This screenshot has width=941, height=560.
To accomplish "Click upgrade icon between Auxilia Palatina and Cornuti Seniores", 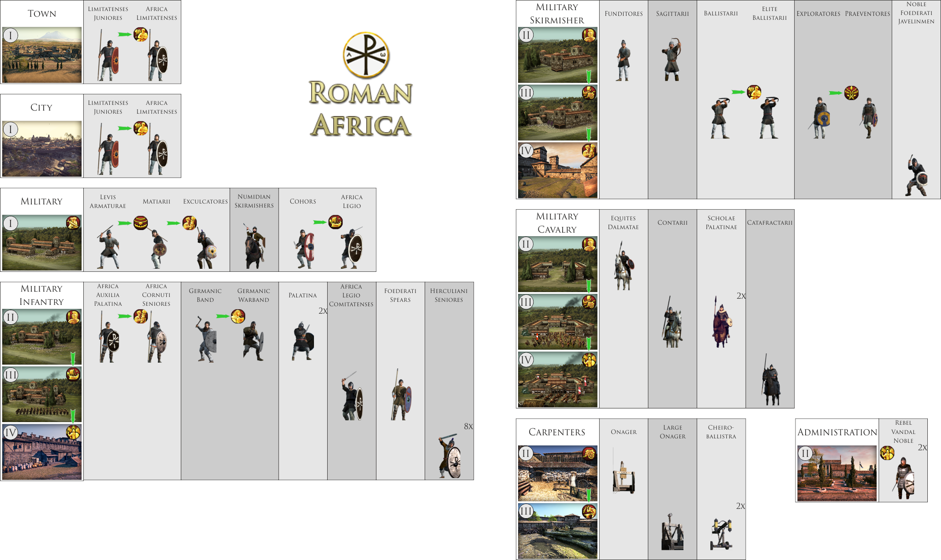I will pos(141,316).
